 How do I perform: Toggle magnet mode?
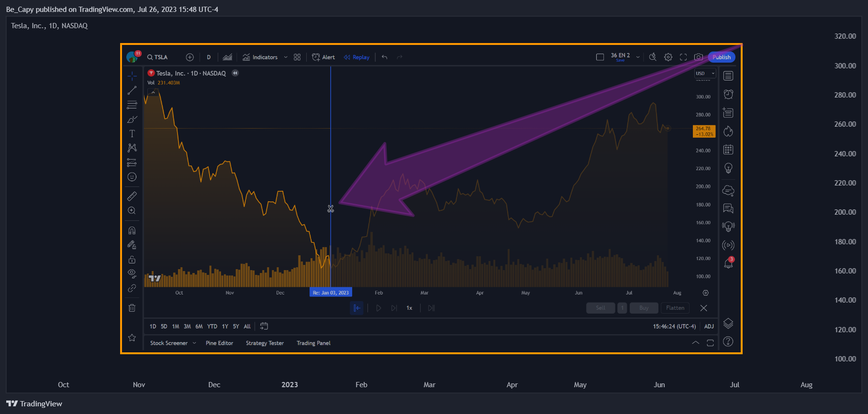tap(132, 230)
